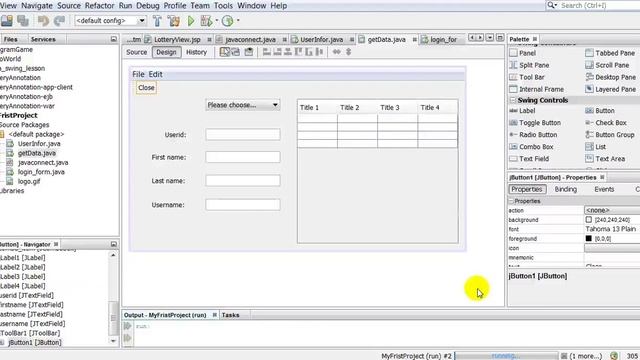Click the Text Area icon in Palette
The width and height of the screenshot is (640, 360).
coord(589,158)
